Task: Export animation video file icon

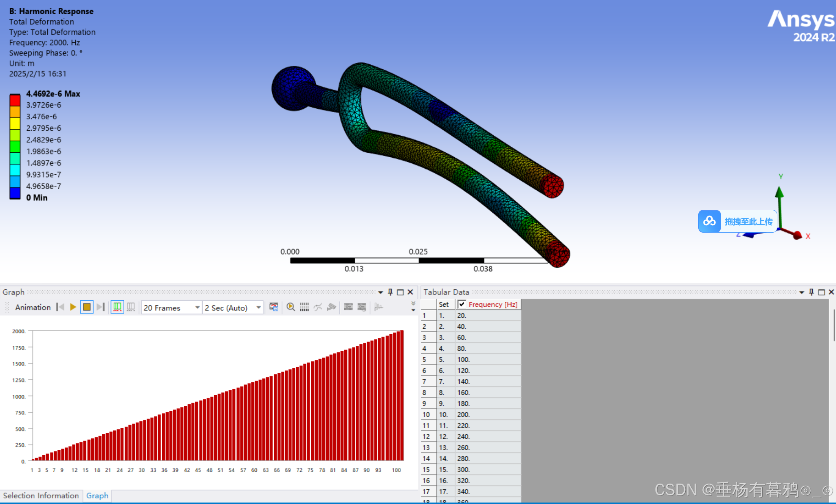Action: 274,307
